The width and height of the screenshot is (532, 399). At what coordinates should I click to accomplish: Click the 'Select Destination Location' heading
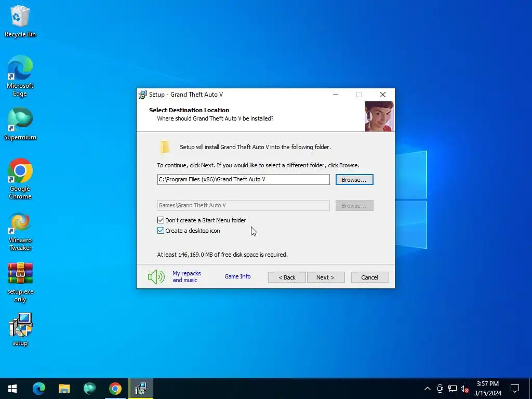(189, 110)
